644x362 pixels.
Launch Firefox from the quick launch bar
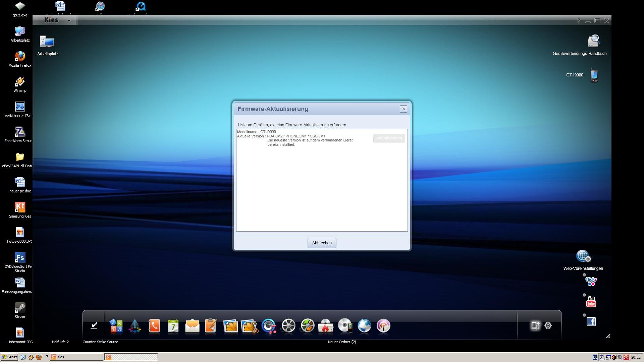(x=39, y=357)
